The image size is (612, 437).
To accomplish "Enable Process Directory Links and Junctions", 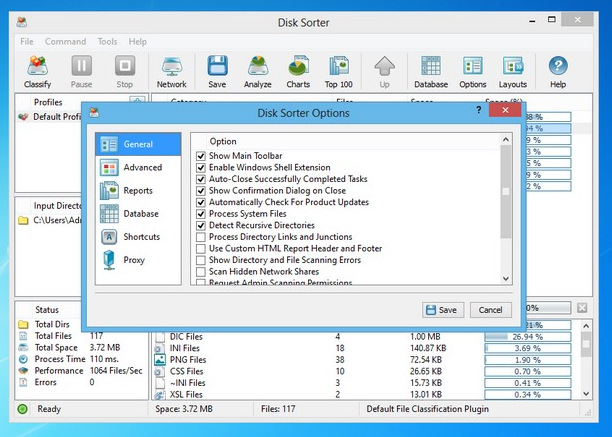I will [201, 237].
